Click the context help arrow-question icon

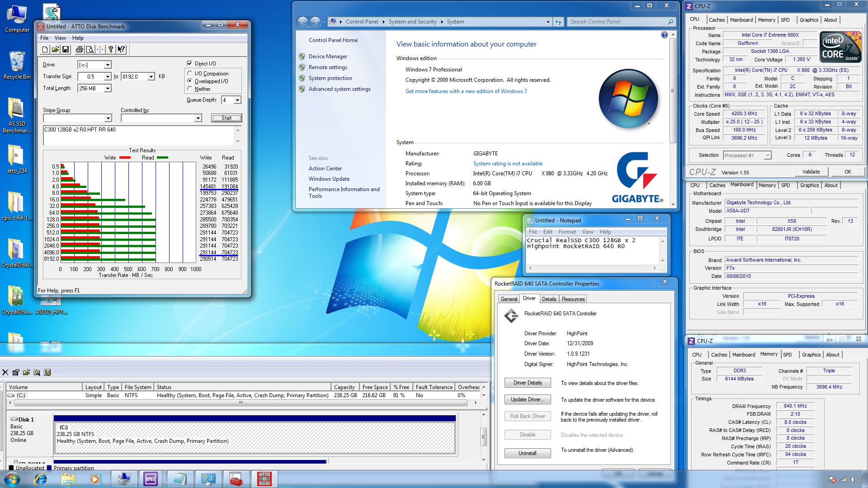pyautogui.click(x=121, y=50)
